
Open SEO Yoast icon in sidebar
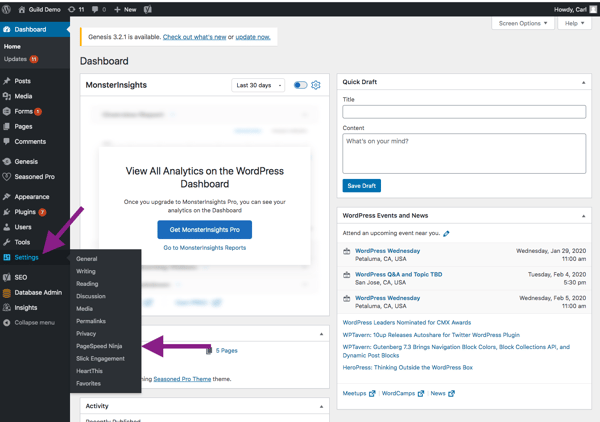(x=7, y=277)
